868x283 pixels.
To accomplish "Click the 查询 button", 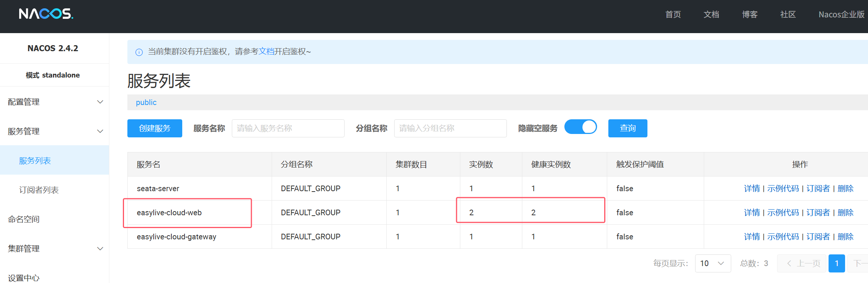I will pyautogui.click(x=628, y=128).
